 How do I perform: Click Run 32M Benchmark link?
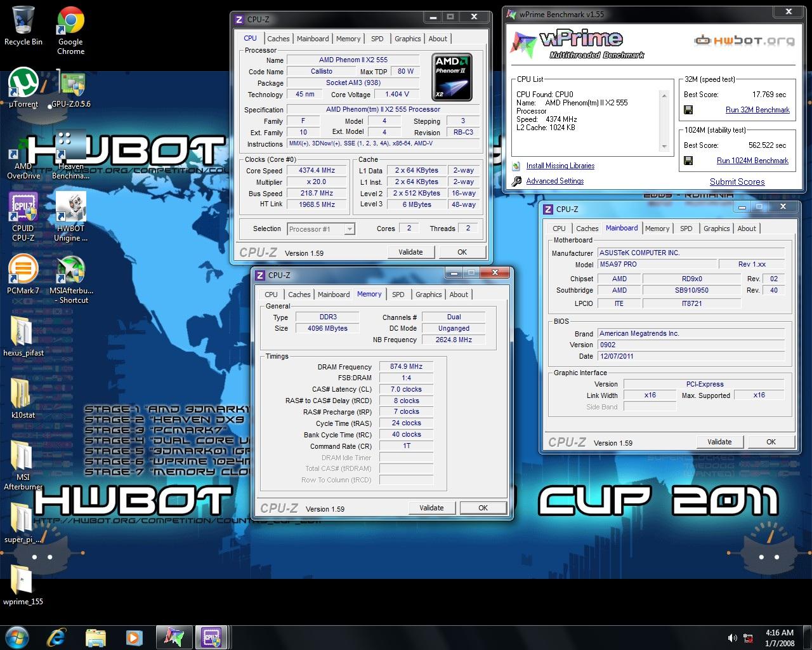coord(757,110)
